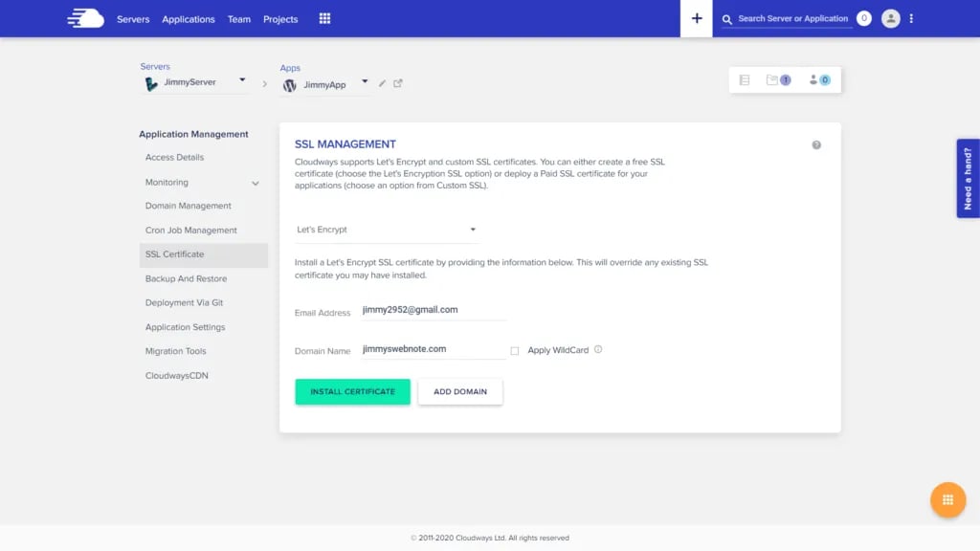Open the Let's Encrypt SSL type dropdown
This screenshot has width=980, height=551.
tap(387, 230)
